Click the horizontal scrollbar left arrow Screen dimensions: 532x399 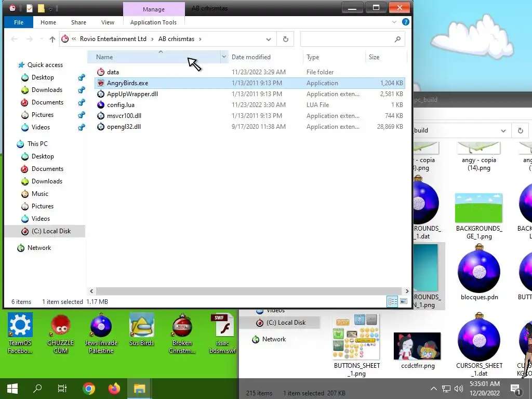(x=91, y=291)
